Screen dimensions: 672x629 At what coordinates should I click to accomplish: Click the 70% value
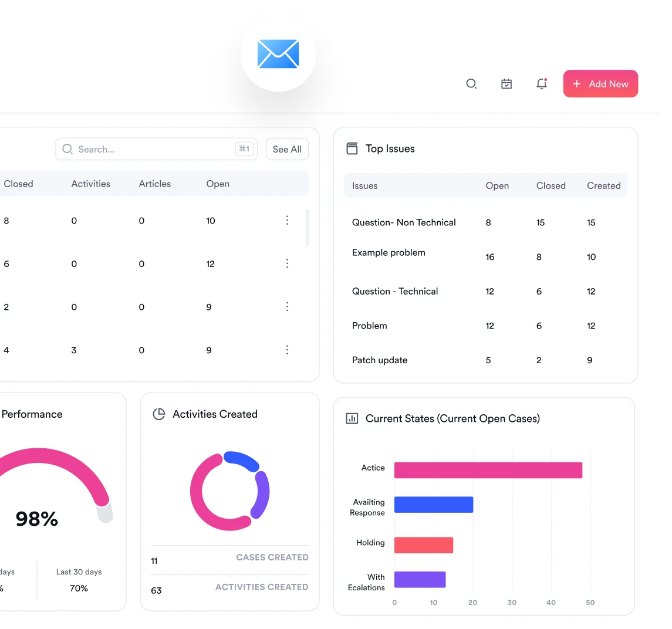tap(79, 589)
